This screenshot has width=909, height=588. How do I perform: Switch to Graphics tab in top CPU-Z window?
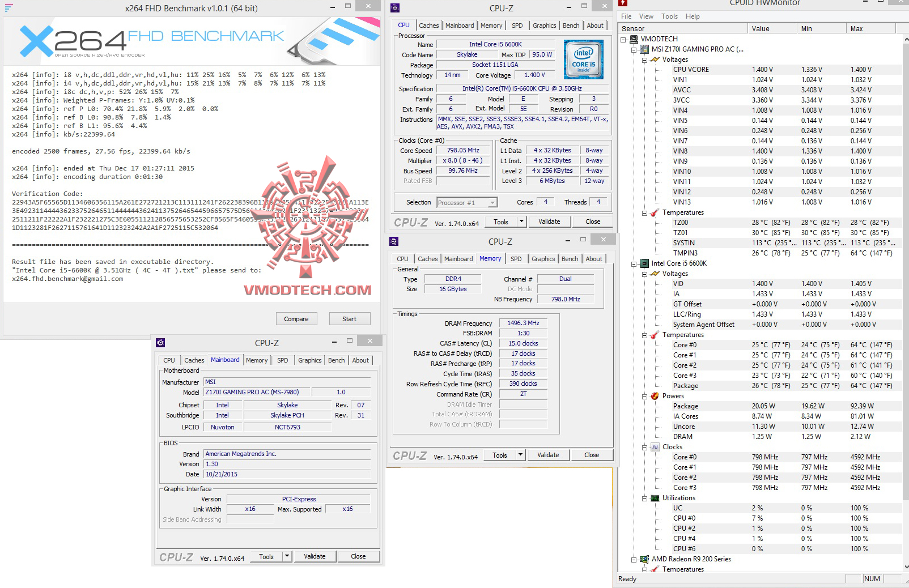point(544,25)
